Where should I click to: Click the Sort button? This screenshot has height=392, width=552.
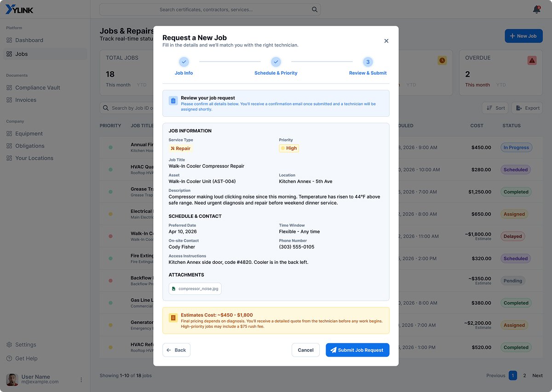(495, 108)
